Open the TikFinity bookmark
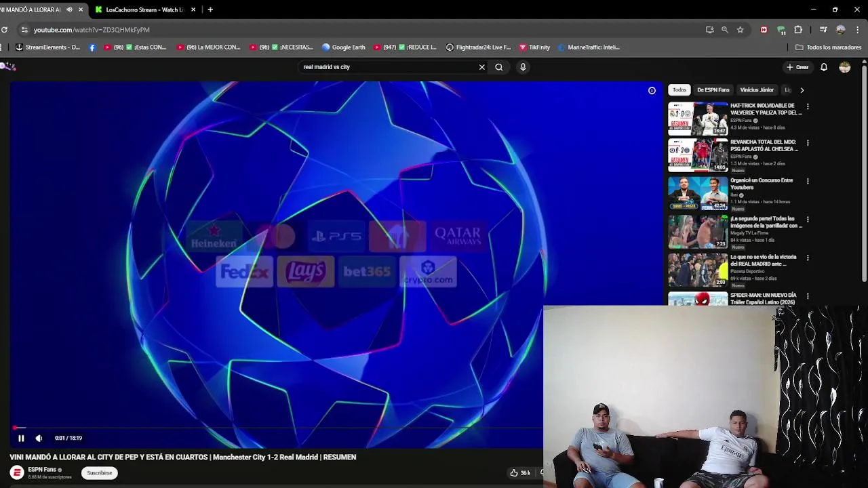 point(534,47)
